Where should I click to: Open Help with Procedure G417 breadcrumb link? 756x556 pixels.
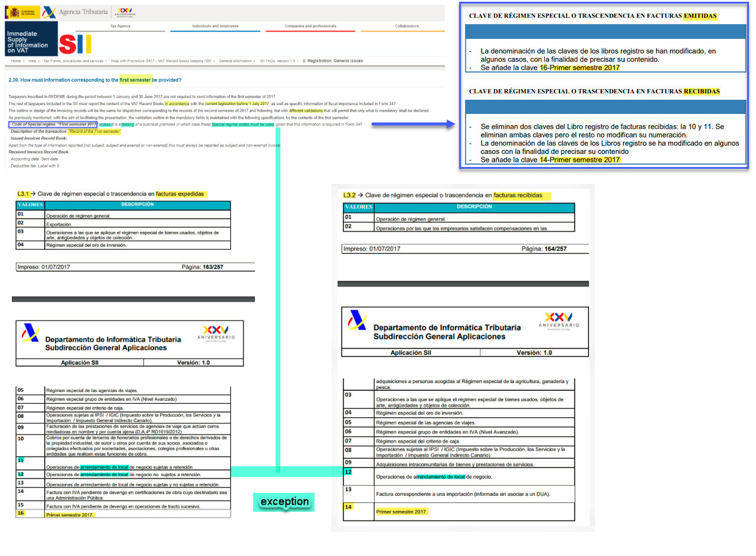[x=162, y=61]
